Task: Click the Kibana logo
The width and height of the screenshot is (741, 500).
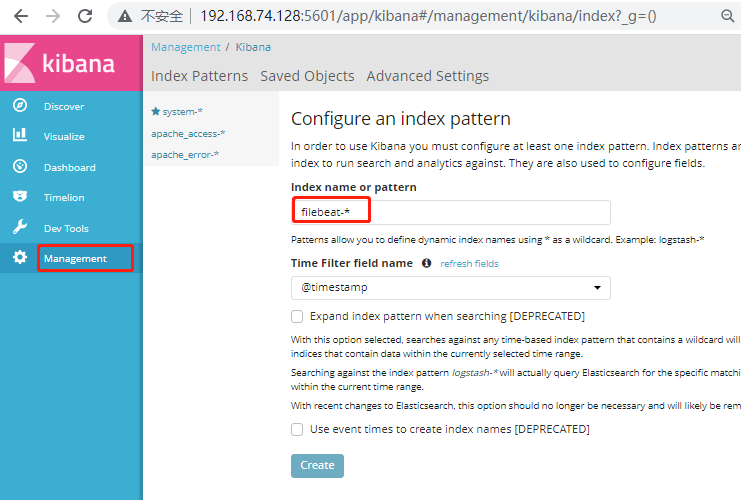Action: pos(71,63)
